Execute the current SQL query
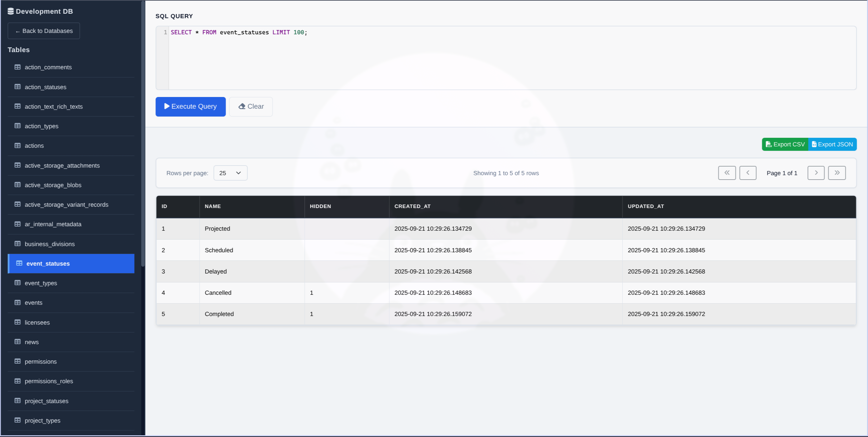This screenshot has width=868, height=437. tap(190, 107)
